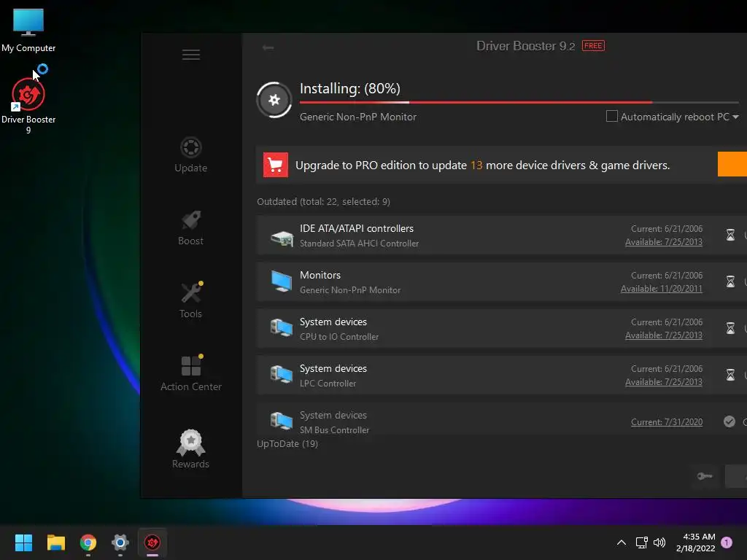Screen dimensions: 747x560
Task: Open the Current: 7/31/2020 link
Action: point(667,422)
